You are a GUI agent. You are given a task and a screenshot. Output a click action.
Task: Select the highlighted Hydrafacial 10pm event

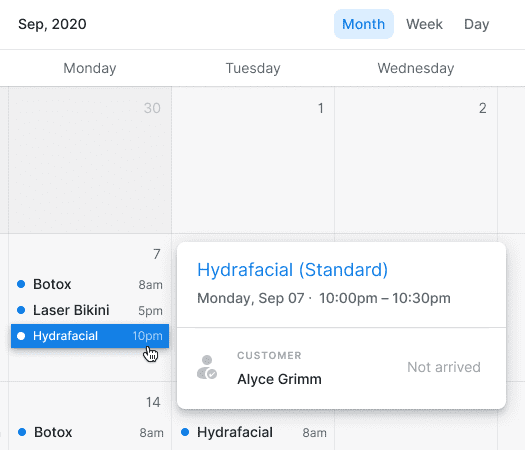(x=90, y=336)
